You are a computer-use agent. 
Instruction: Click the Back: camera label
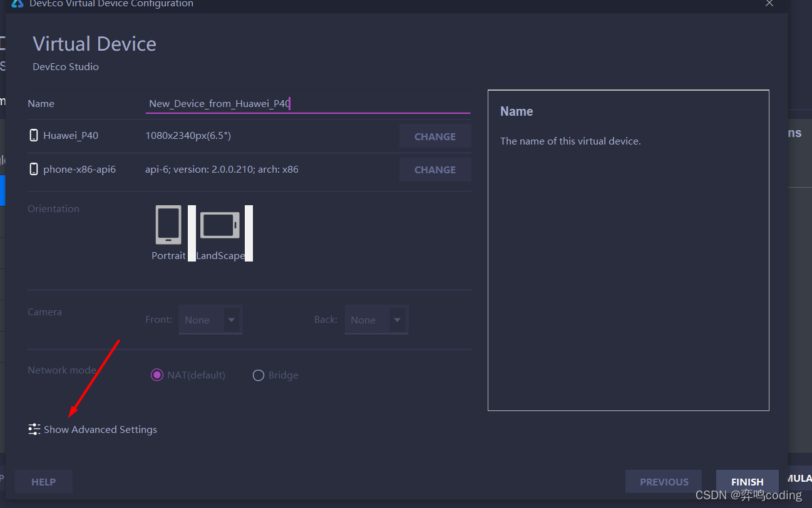click(326, 320)
